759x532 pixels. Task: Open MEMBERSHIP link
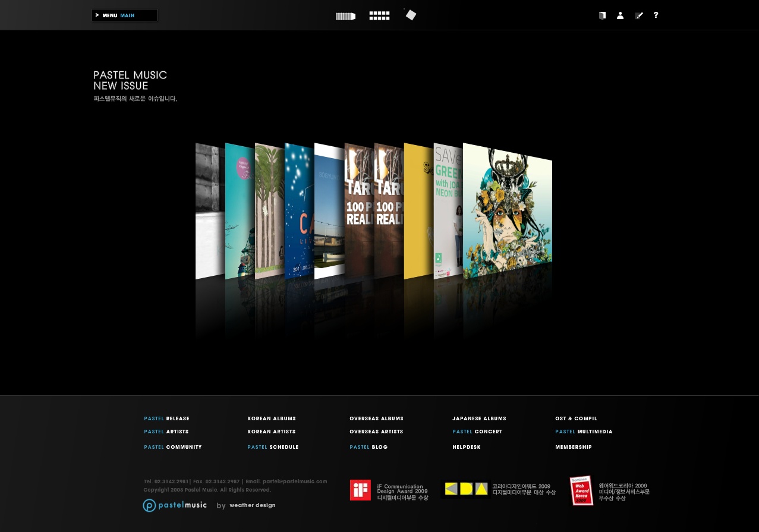pyautogui.click(x=574, y=447)
